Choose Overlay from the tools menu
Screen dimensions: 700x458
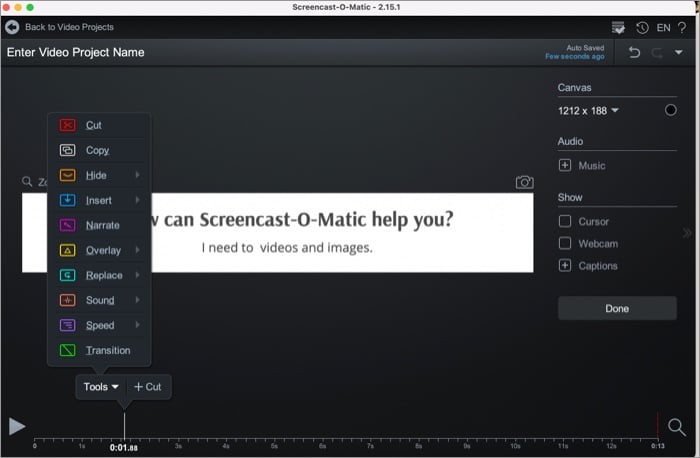[x=100, y=250]
